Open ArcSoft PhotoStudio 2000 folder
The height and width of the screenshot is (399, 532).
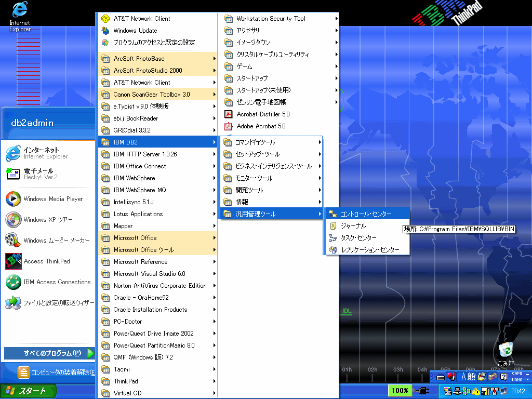click(157, 71)
